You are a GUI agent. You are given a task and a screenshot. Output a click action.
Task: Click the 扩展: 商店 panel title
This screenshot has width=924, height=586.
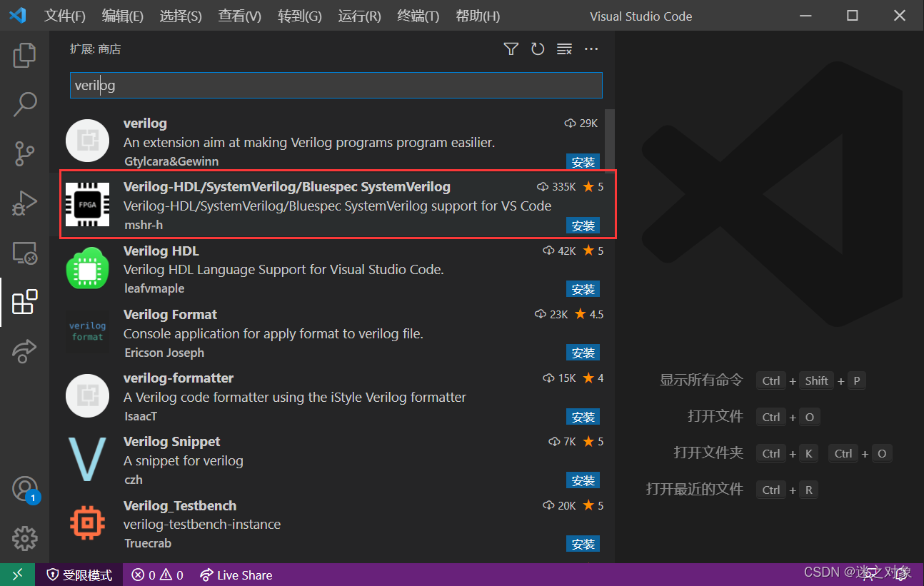tap(96, 49)
